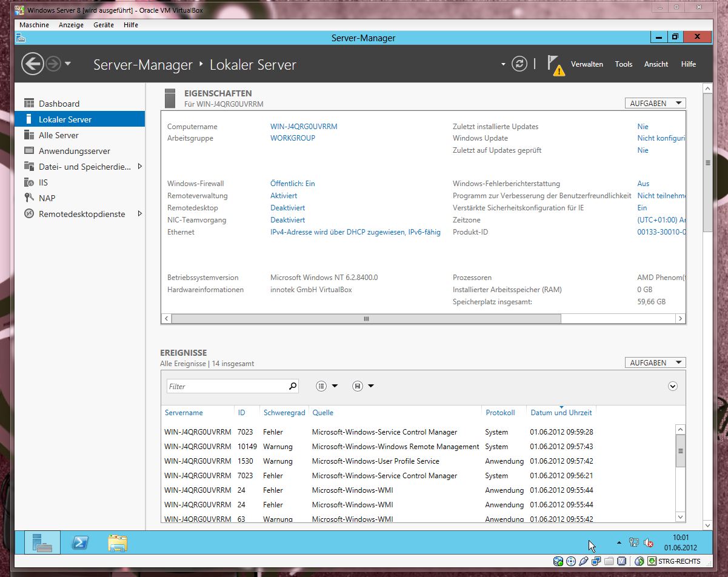This screenshot has height=577, width=728.
Task: Open the Tools menu
Action: pos(623,64)
